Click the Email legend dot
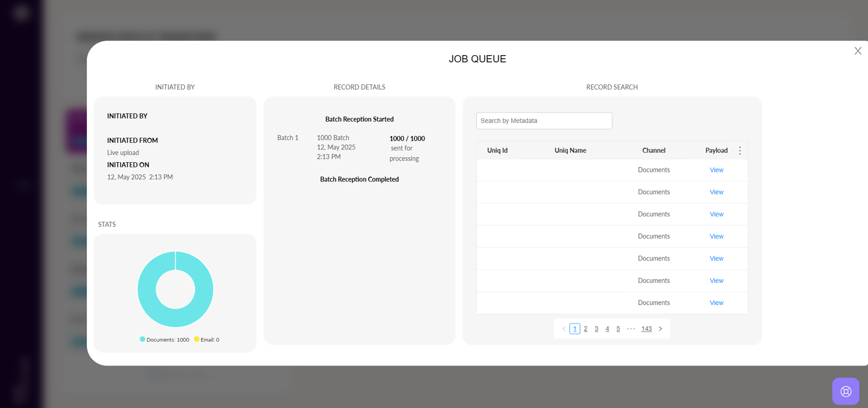Viewport: 868px width, 408px height. (197, 339)
